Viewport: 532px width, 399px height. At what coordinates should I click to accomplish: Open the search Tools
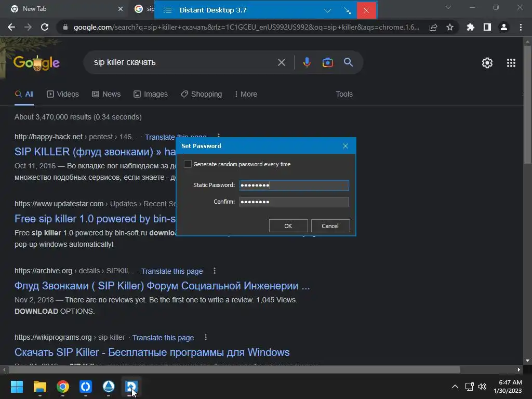[344, 95]
